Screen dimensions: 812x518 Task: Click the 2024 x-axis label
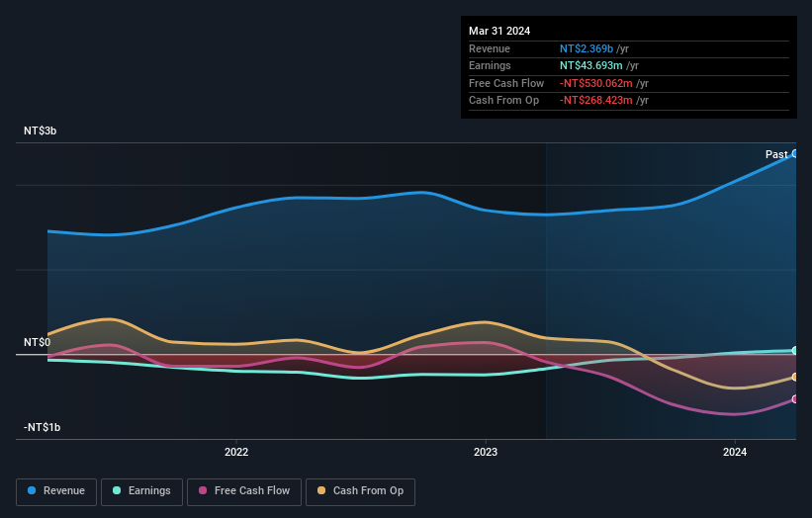(734, 452)
